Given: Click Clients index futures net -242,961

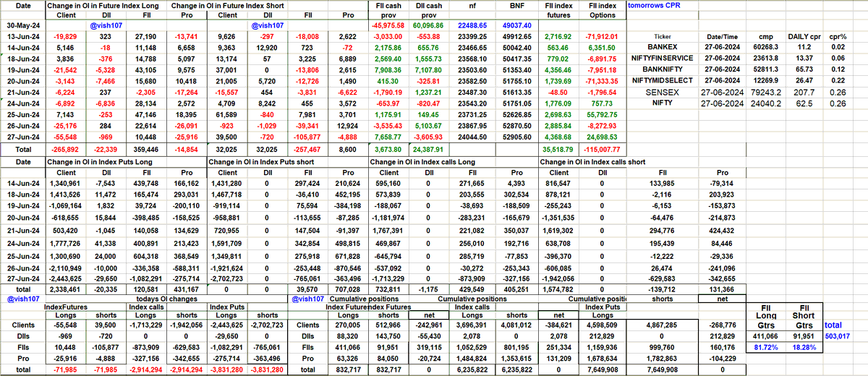Looking at the screenshot, I should pyautogui.click(x=430, y=325).
